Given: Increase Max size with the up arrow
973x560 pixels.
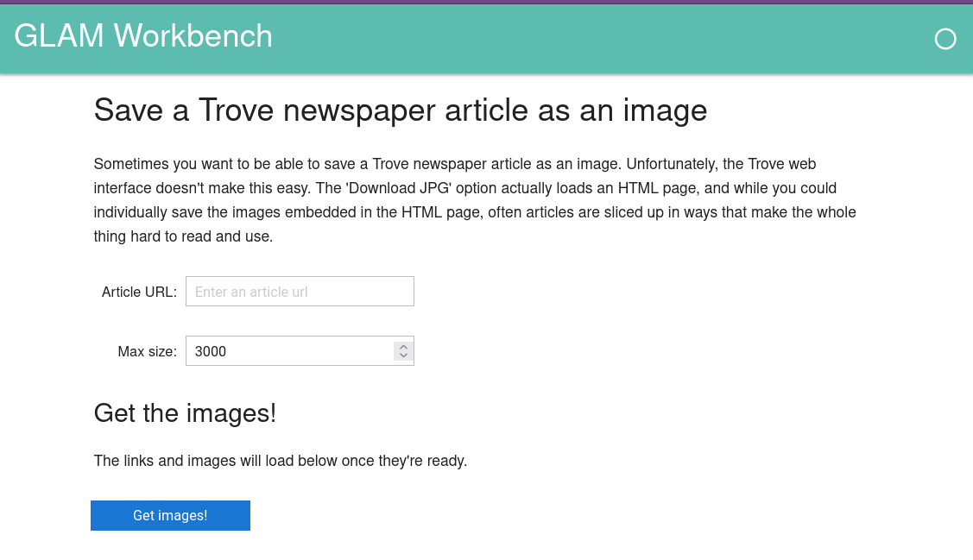Looking at the screenshot, I should pos(403,347).
